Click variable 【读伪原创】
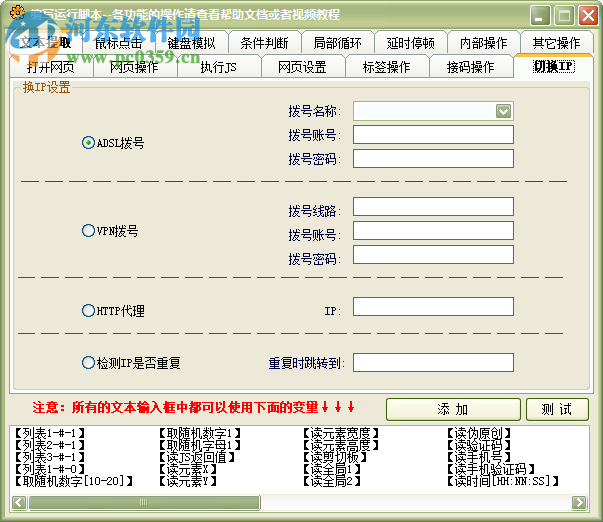The height and width of the screenshot is (522, 603). (x=478, y=434)
